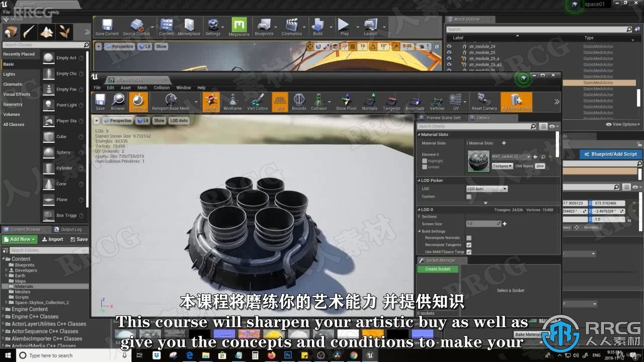
Task: Click the Add New button in Content Browser
Action: click(19, 239)
